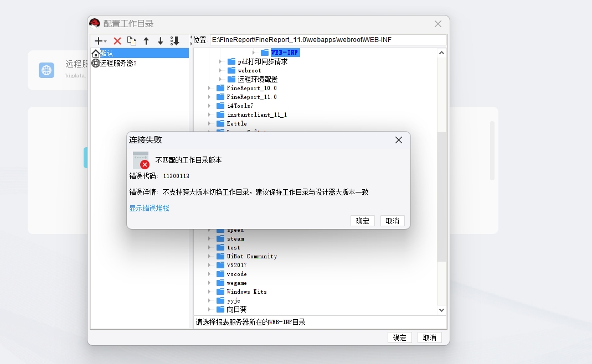Click the error code 11300113 text

point(176,176)
